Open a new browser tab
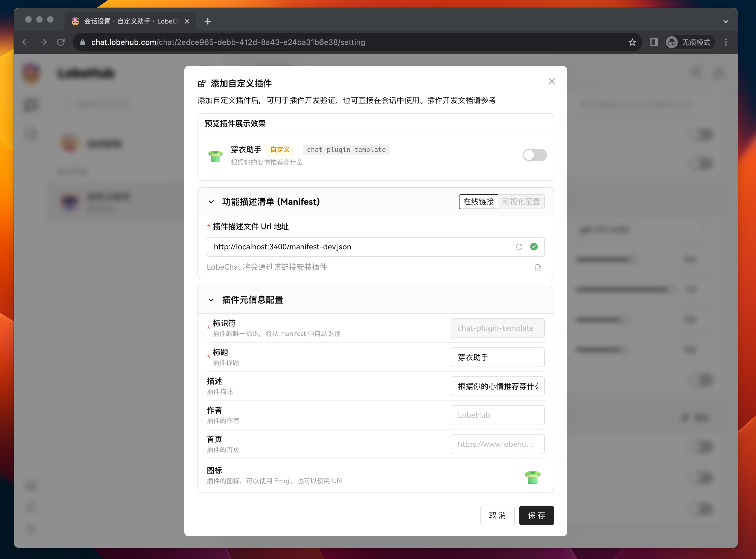The height and width of the screenshot is (559, 756). tap(208, 21)
